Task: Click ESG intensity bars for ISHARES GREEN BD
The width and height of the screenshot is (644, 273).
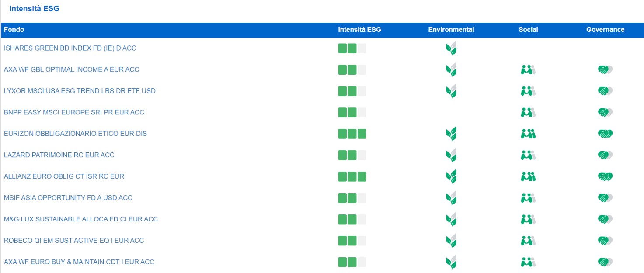Action: point(352,48)
